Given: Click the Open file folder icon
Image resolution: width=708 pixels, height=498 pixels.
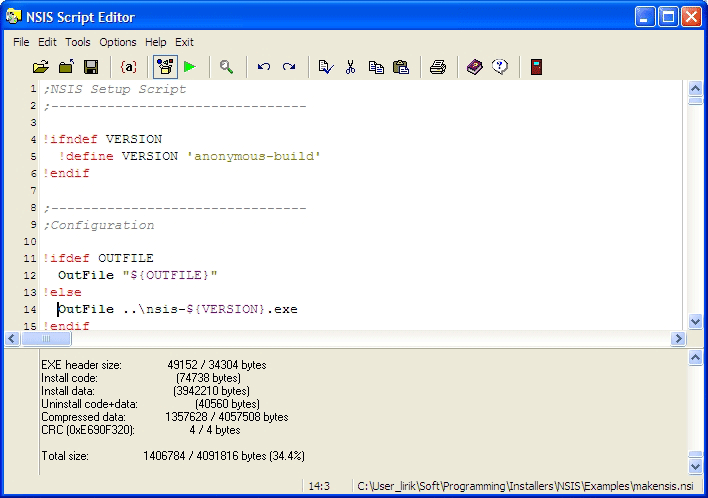Looking at the screenshot, I should [x=41, y=67].
